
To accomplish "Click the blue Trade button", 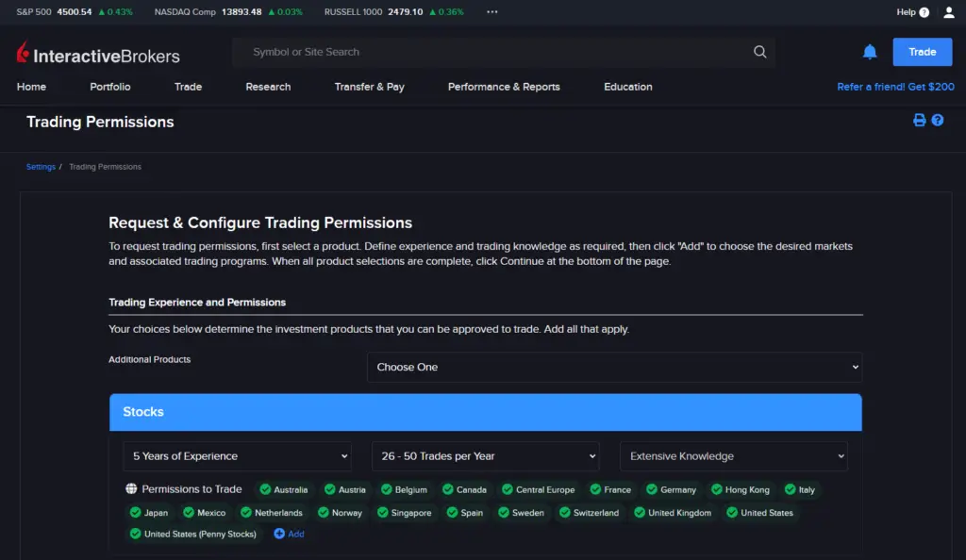I will pos(923,52).
